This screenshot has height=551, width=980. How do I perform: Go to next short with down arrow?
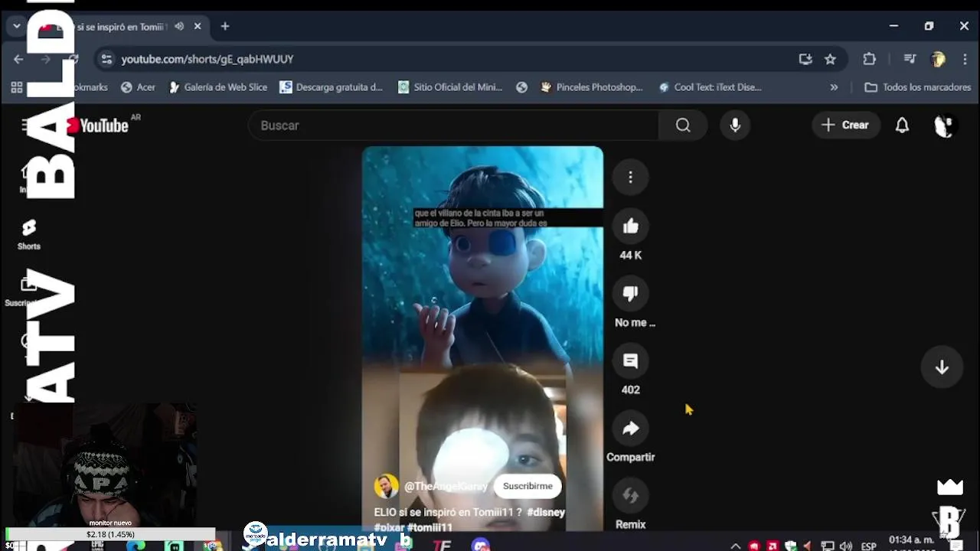(942, 367)
